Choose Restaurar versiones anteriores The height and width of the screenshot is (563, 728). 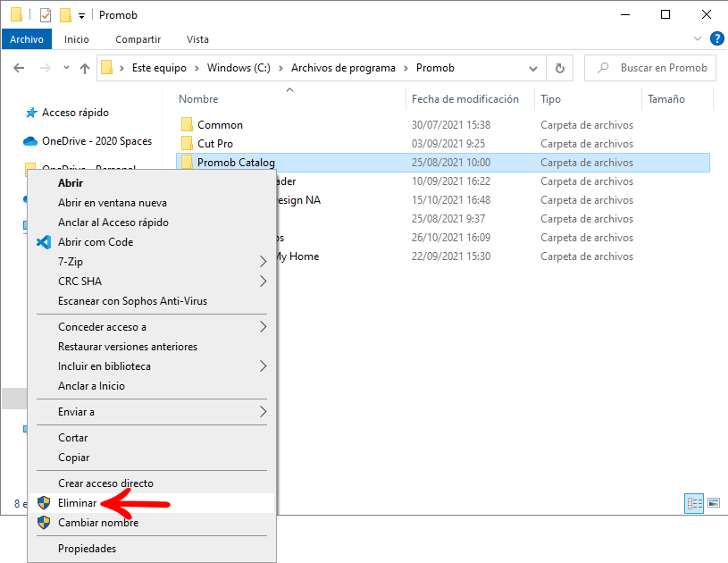point(152,347)
